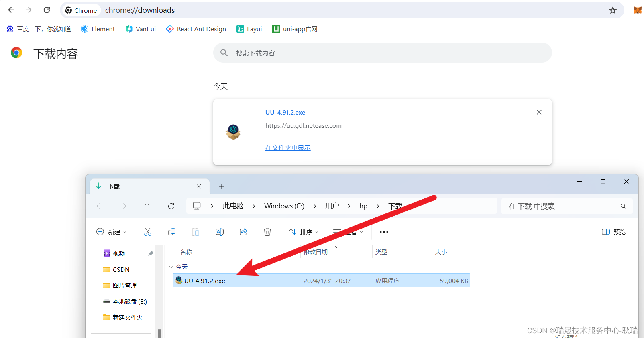Open 图片管理 folder in sidebar
The image size is (644, 338).
pyautogui.click(x=120, y=285)
